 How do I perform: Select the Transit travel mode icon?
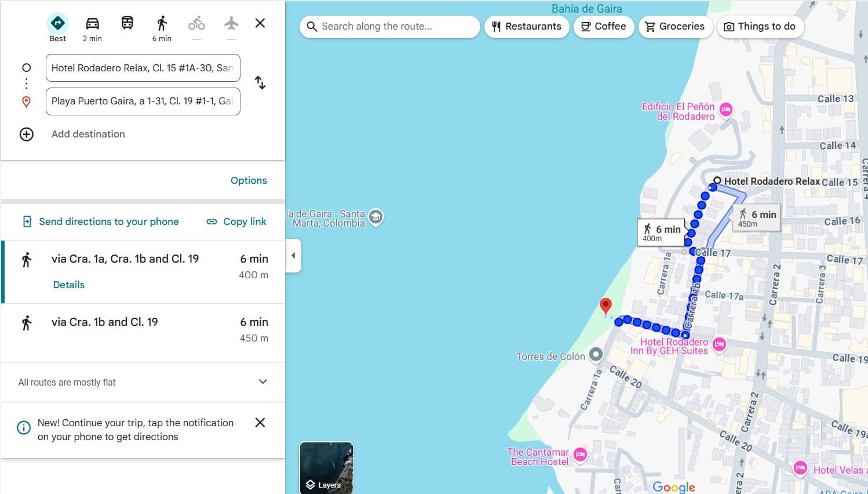127,23
